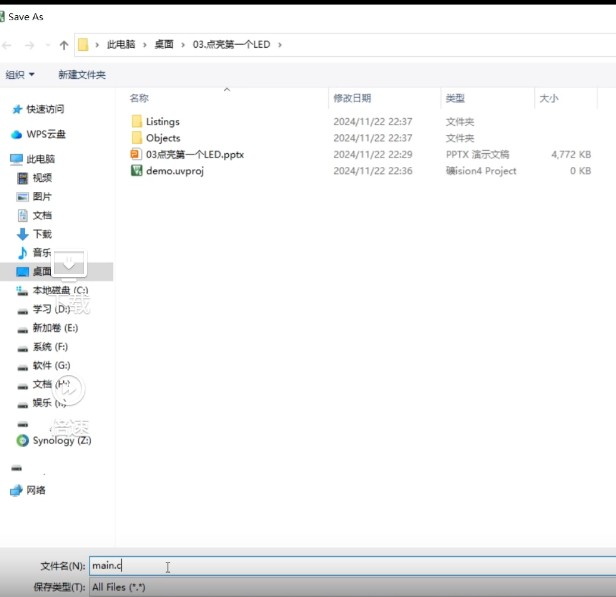Click the 4,772 KB size cell
The width and height of the screenshot is (616, 597).
click(571, 154)
